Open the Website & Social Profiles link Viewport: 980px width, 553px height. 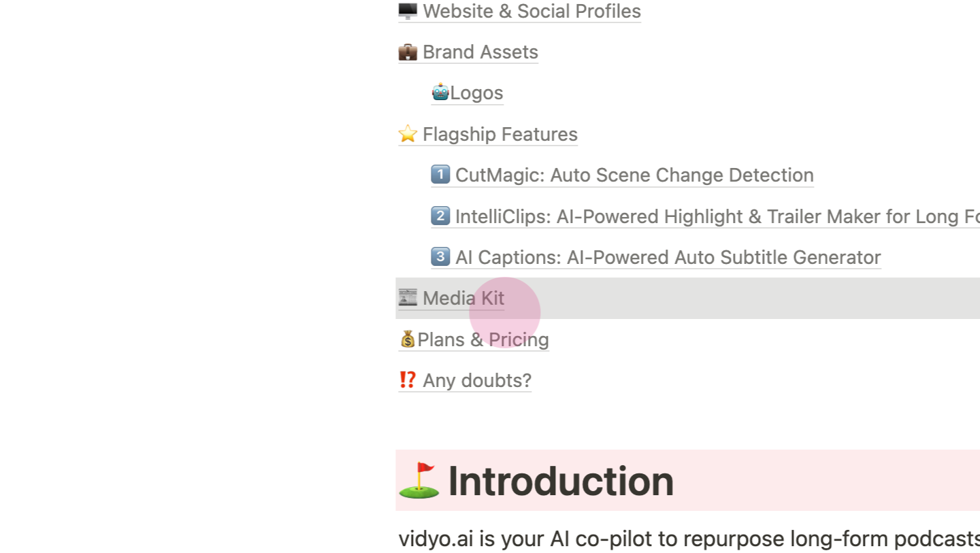532,12
